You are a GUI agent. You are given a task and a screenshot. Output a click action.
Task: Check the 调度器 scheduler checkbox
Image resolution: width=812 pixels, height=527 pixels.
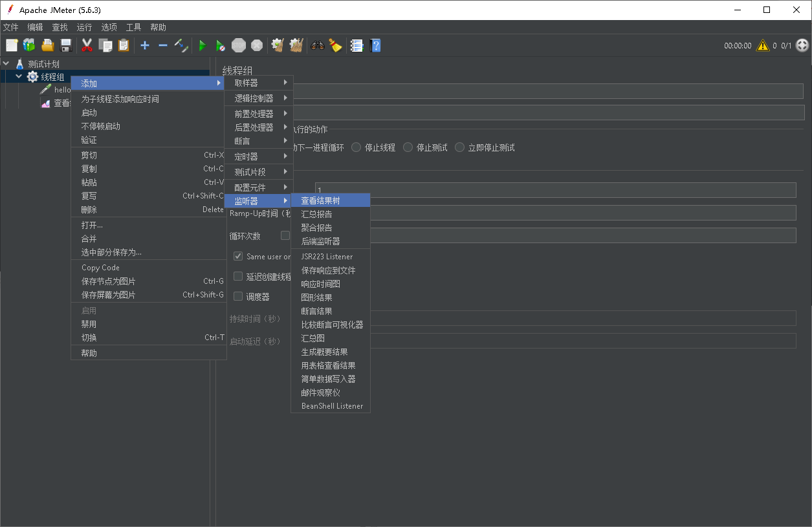[x=238, y=296]
